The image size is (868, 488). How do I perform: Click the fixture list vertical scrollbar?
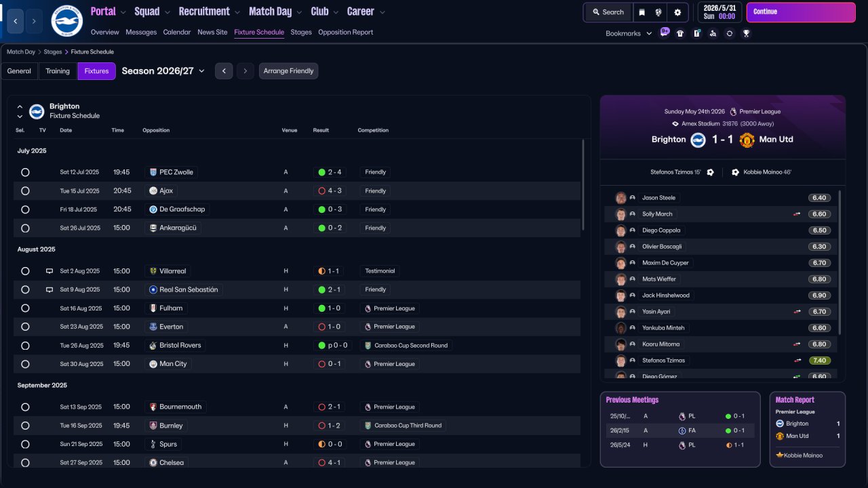click(x=583, y=184)
